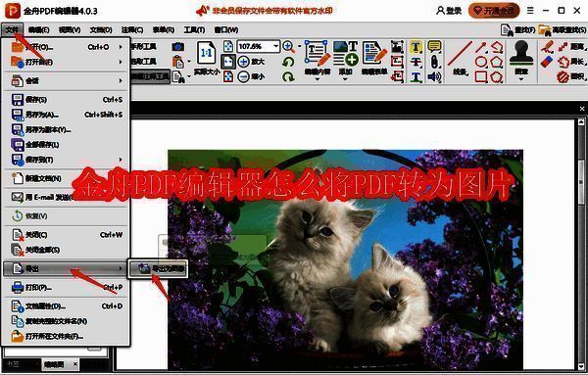
Task: Open the 编辑内容 Edit Content dropdown
Action: click(318, 79)
